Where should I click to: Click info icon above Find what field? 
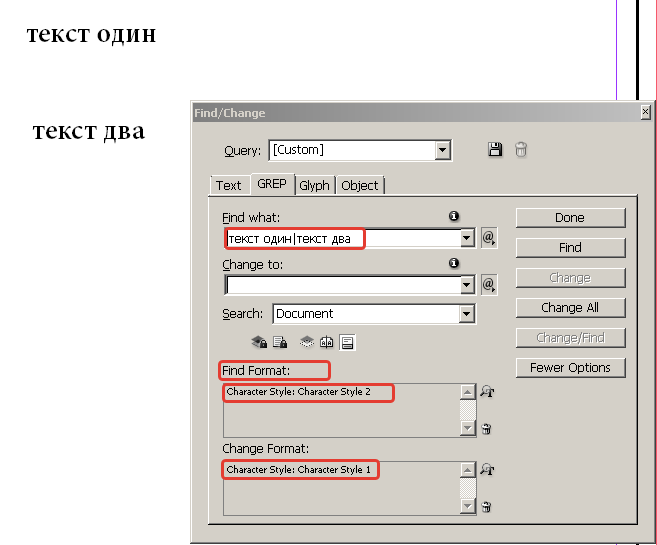[x=454, y=216]
